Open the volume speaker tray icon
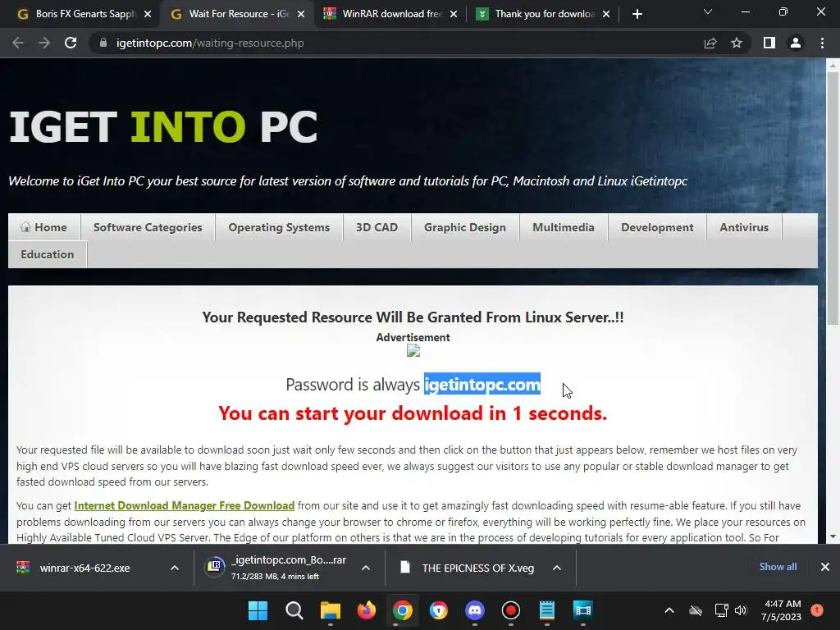The width and height of the screenshot is (840, 630). [741, 610]
